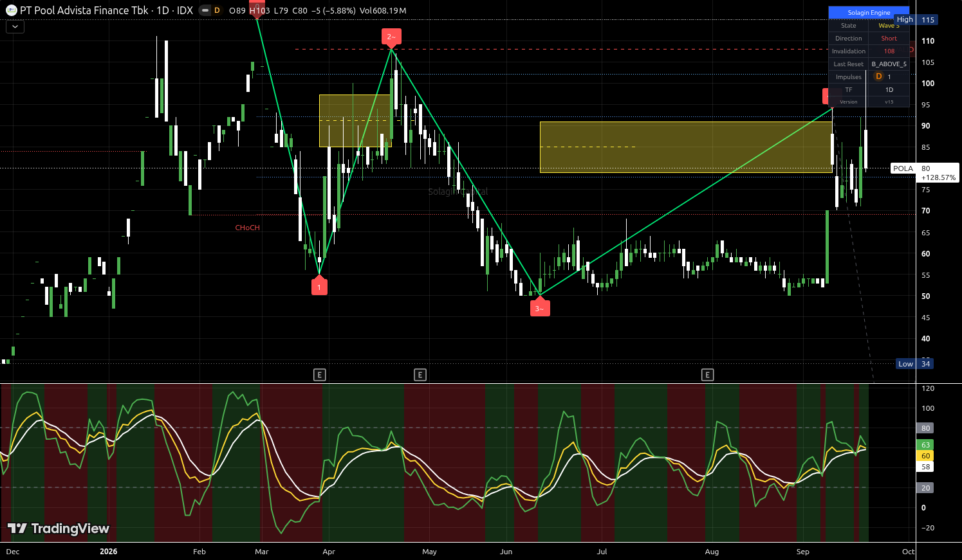The image size is (962, 560).
Task: Click the -5 (-5.88%) change value
Action: click(334, 11)
